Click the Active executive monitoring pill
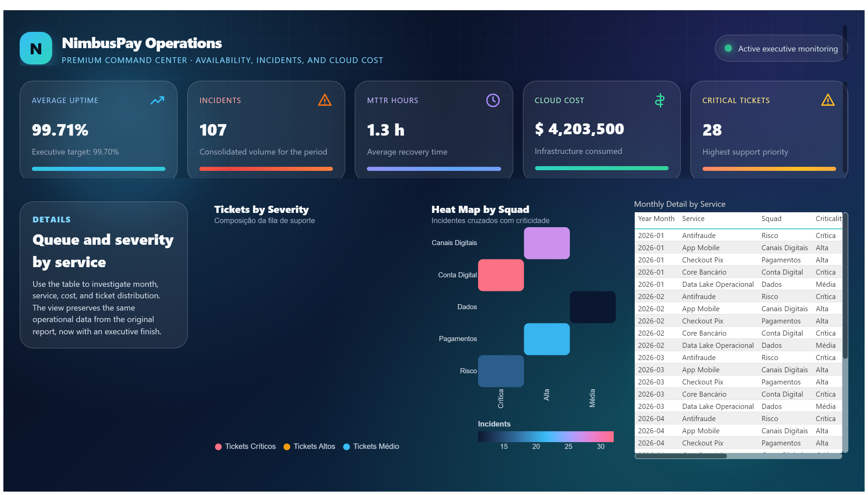The image size is (868, 495). click(781, 48)
